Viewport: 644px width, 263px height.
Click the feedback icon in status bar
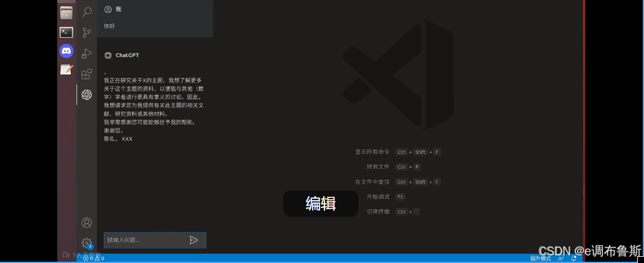click(561, 259)
